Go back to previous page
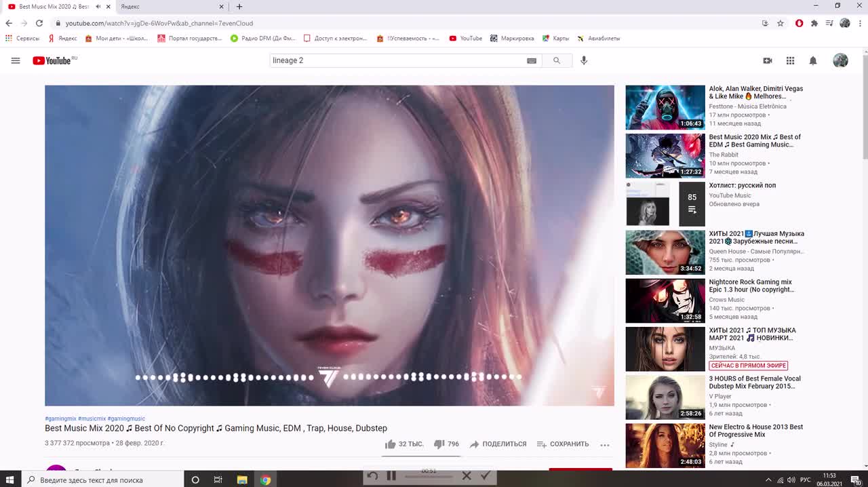 [x=9, y=23]
